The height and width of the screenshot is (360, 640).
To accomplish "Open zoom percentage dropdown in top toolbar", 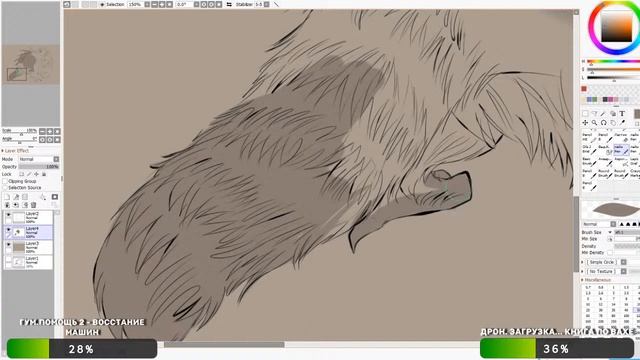I will [x=147, y=4].
